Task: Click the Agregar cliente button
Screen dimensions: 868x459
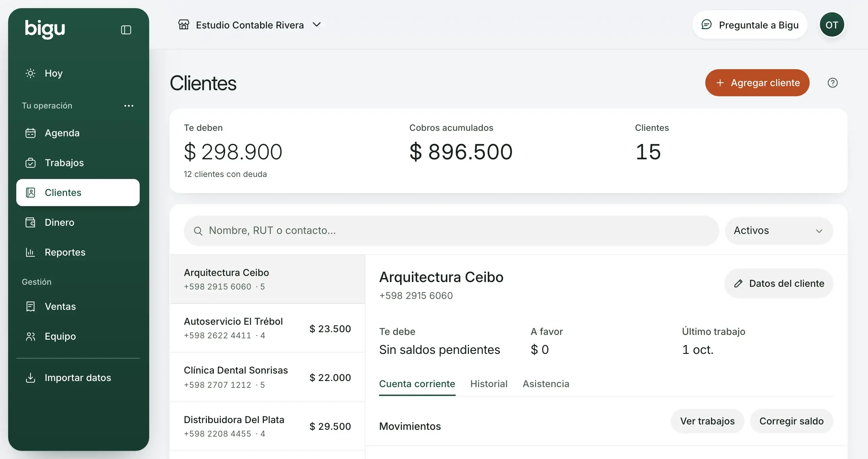Action: coord(757,83)
